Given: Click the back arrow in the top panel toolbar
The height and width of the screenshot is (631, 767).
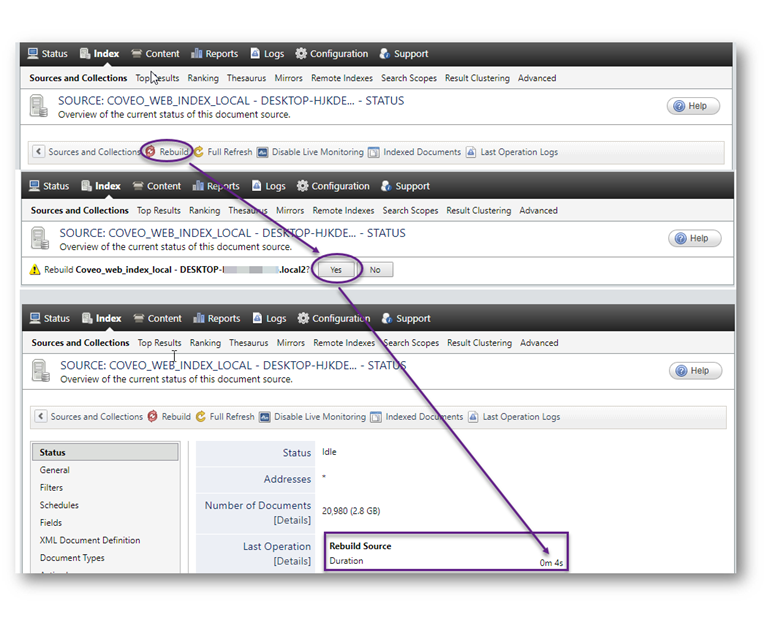Looking at the screenshot, I should click(x=39, y=151).
